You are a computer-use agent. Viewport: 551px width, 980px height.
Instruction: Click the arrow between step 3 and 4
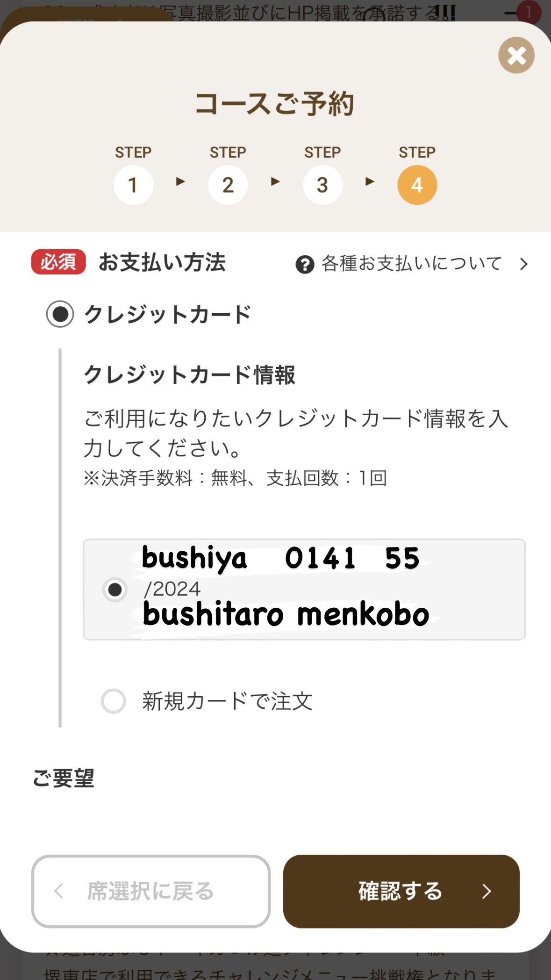pyautogui.click(x=370, y=181)
